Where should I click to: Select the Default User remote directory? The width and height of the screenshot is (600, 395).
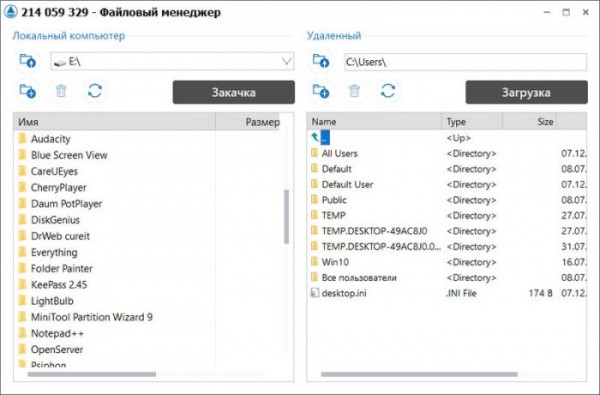pyautogui.click(x=342, y=184)
